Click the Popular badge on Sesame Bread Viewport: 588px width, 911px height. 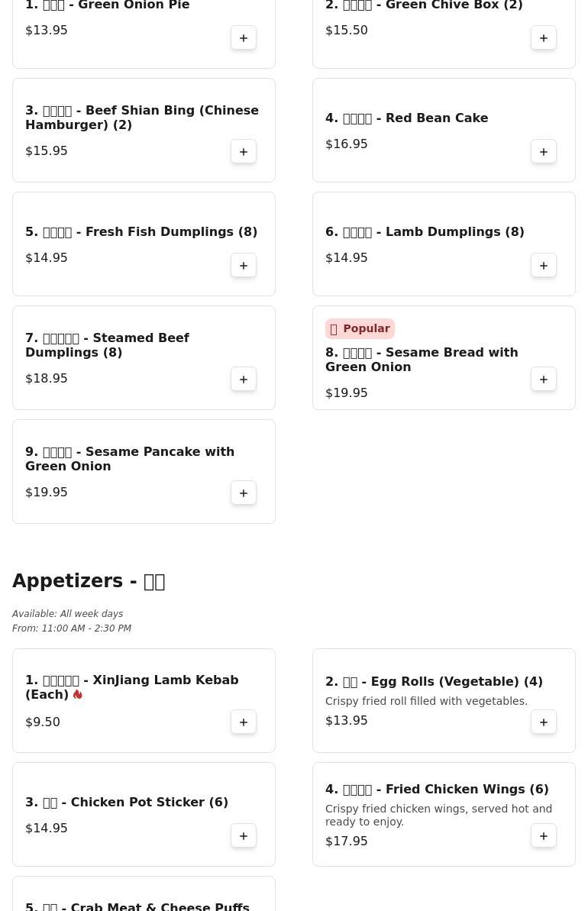pyautogui.click(x=360, y=329)
